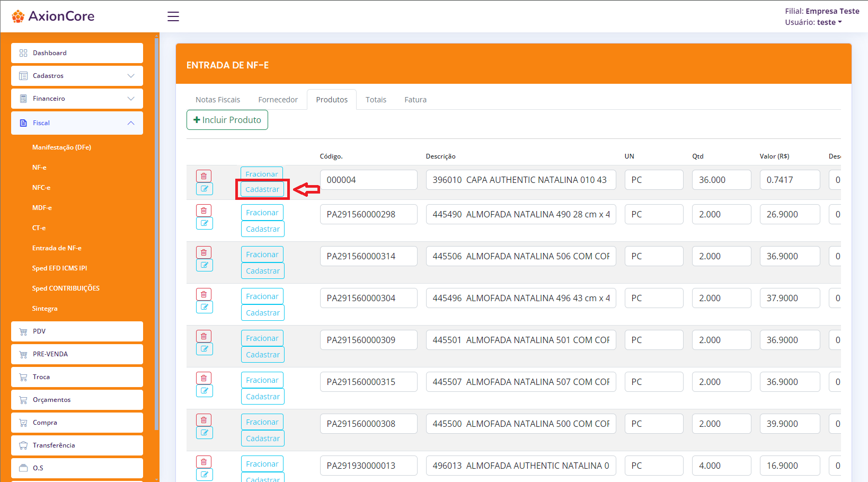This screenshot has width=868, height=482.
Task: Open NFC-e submenu item
Action: 41,188
